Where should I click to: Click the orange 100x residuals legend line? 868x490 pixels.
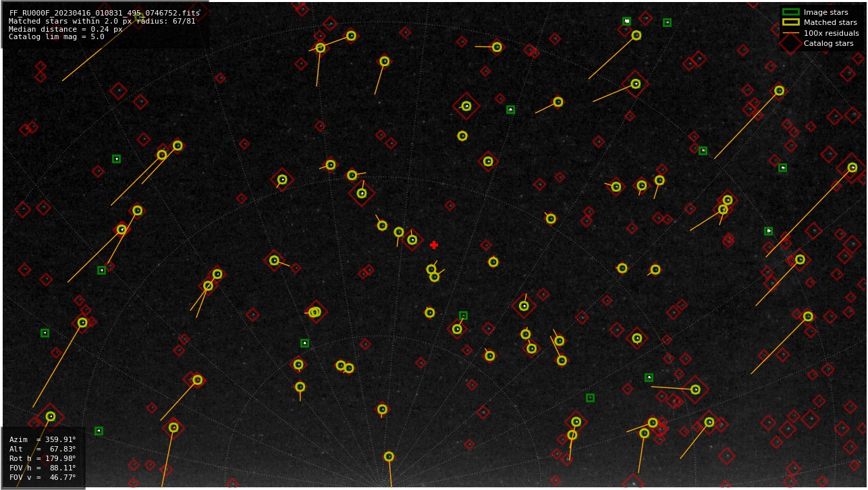[x=790, y=32]
